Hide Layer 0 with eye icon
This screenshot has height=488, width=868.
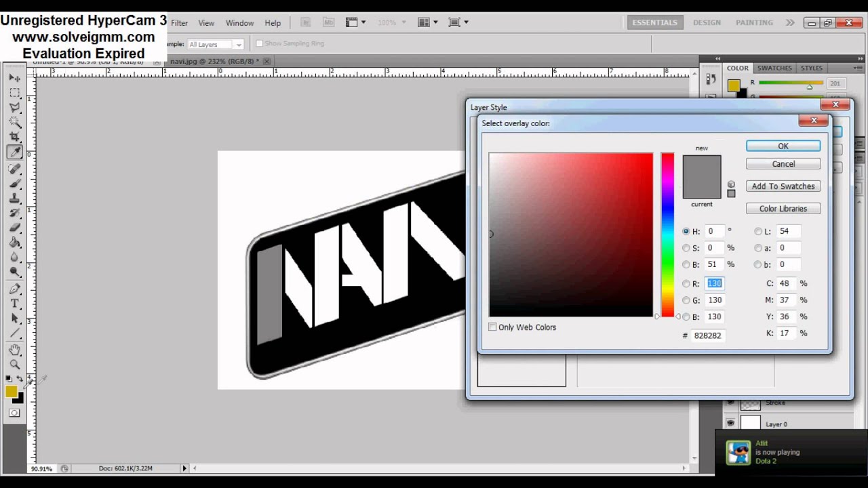tap(730, 424)
